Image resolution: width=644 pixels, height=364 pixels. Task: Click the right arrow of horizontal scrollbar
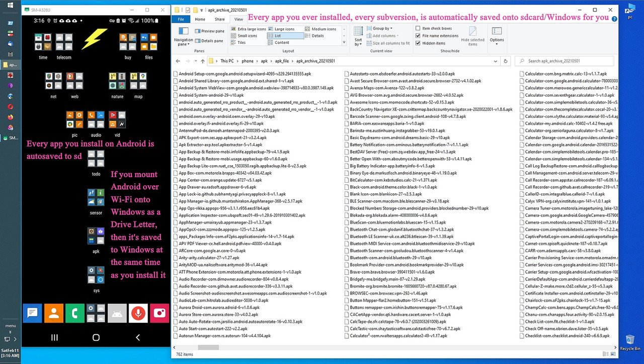click(616, 347)
